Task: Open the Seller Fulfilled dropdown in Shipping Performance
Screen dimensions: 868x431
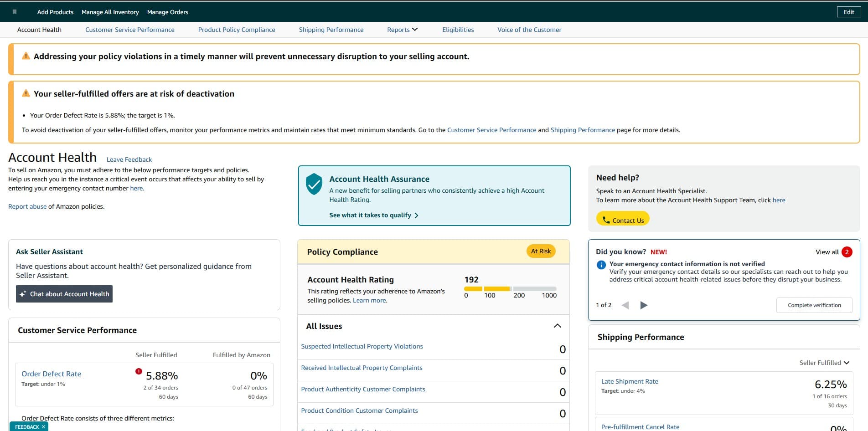Action: click(824, 363)
